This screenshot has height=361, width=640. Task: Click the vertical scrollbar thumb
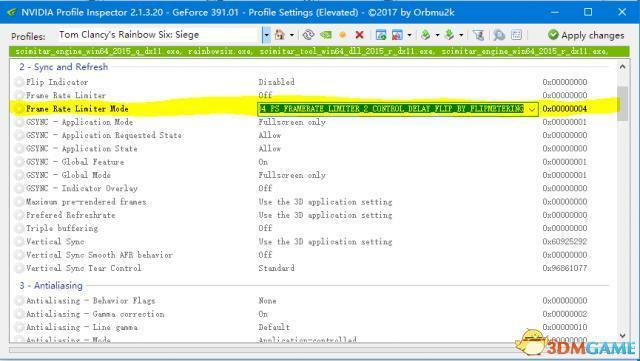622,103
